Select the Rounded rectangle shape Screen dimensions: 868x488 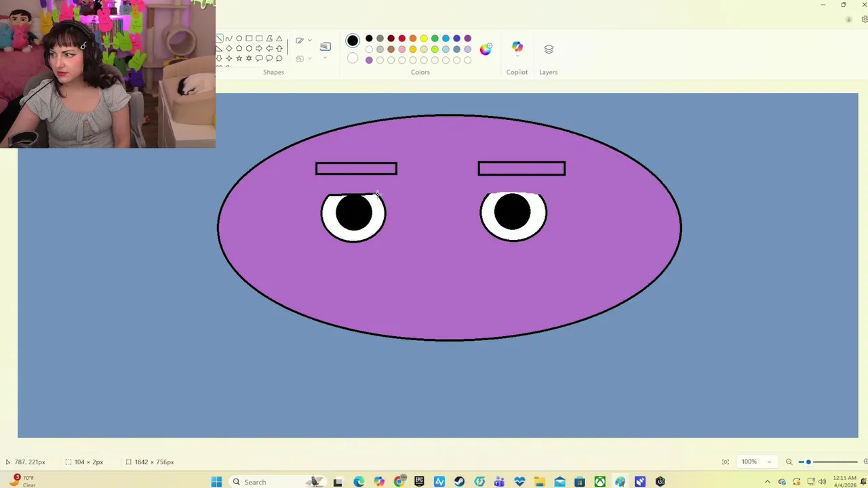pos(259,39)
